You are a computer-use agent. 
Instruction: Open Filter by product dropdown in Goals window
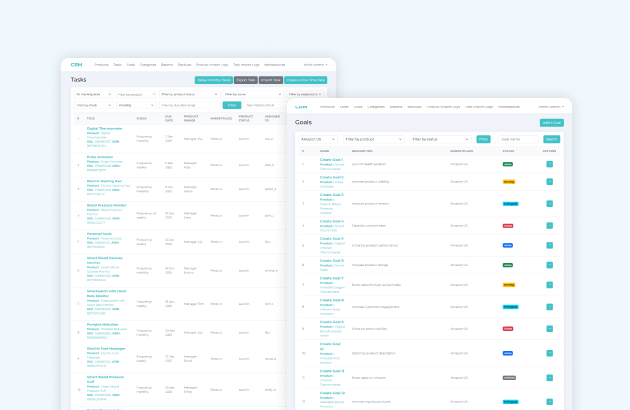(373, 139)
